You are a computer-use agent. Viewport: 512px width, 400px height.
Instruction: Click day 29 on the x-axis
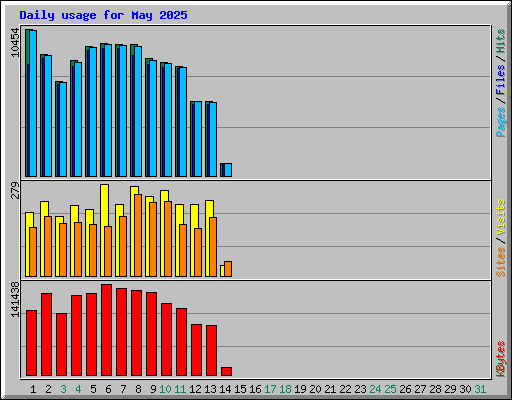[x=450, y=389]
